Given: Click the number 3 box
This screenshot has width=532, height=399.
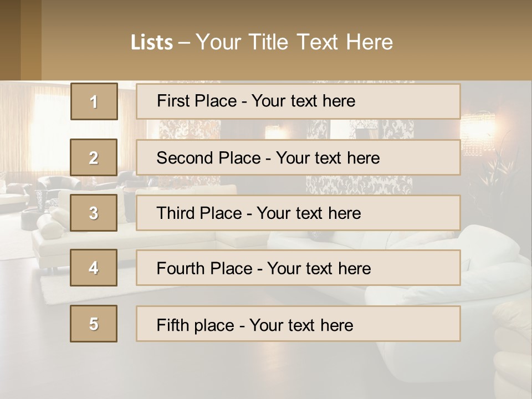Looking at the screenshot, I should 94,213.
